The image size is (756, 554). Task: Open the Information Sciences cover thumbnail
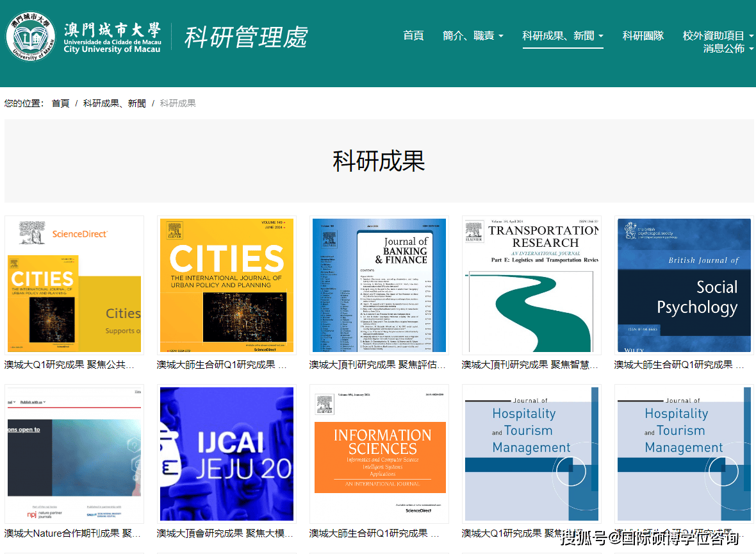(x=379, y=454)
